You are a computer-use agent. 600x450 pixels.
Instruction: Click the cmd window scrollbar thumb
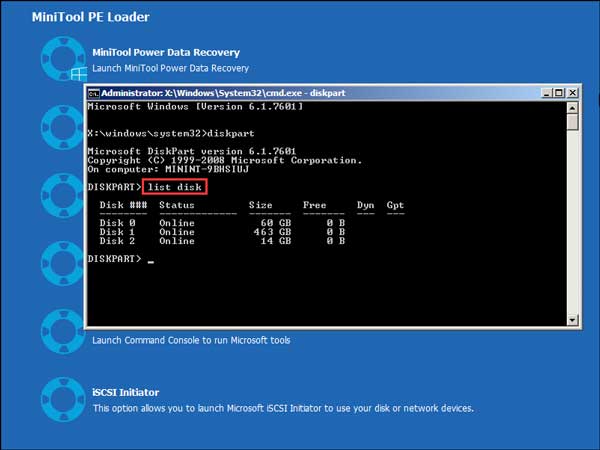tap(572, 122)
